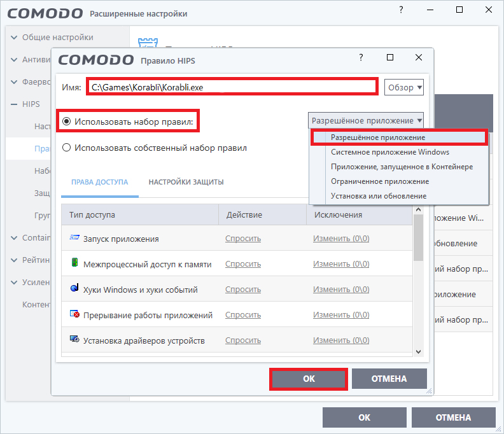Click the Имя path input field
The image size is (504, 434).
click(232, 87)
